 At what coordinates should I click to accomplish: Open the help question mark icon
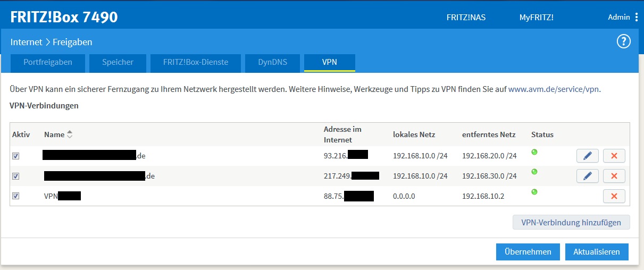pyautogui.click(x=623, y=41)
